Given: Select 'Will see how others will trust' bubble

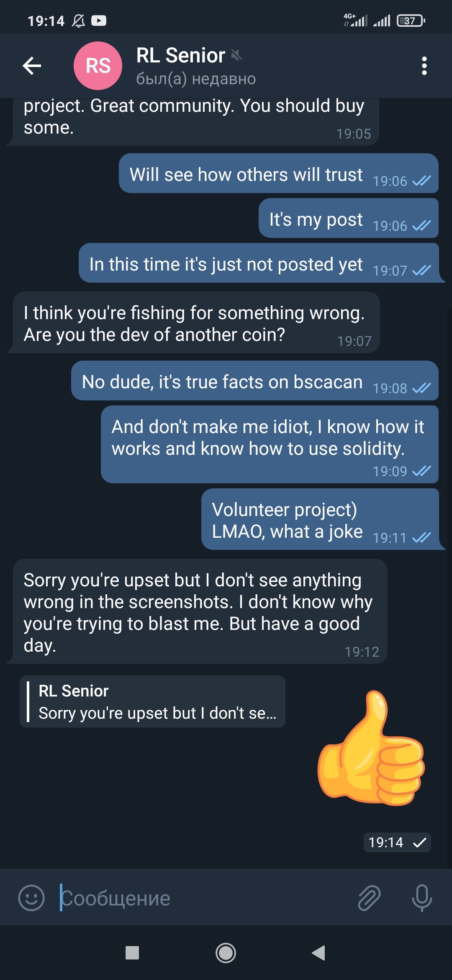Looking at the screenshot, I should tap(278, 174).
